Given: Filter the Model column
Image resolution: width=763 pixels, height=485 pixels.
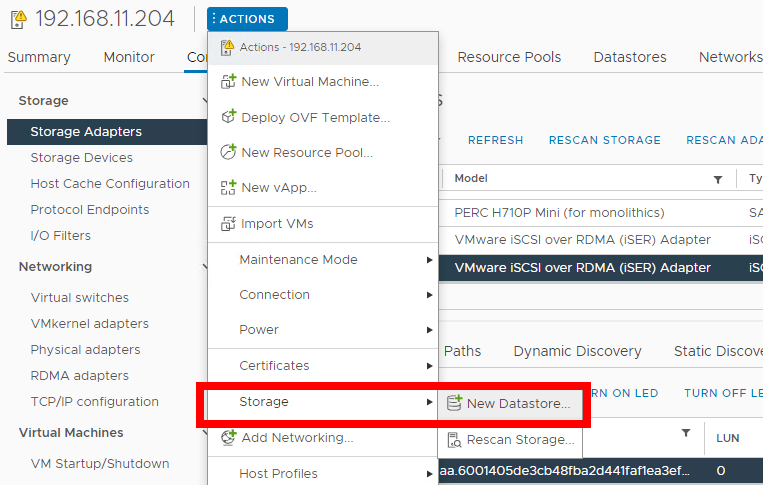Looking at the screenshot, I should click(717, 179).
